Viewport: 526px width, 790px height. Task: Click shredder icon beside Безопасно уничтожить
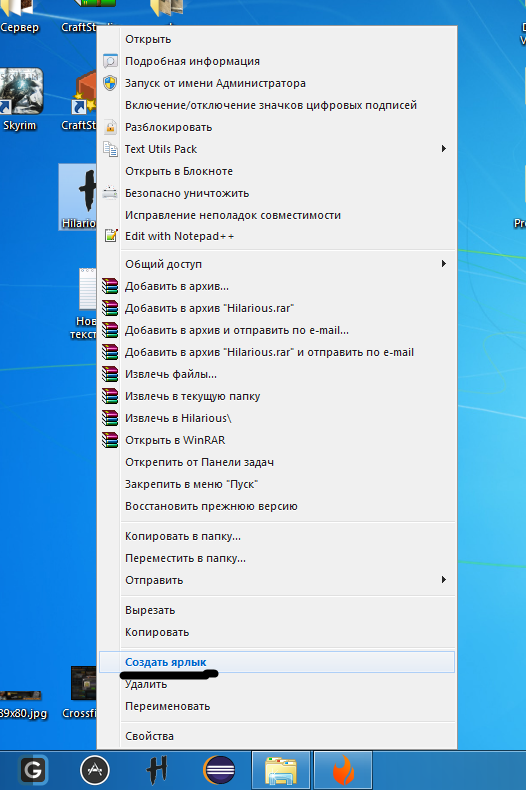tap(110, 193)
